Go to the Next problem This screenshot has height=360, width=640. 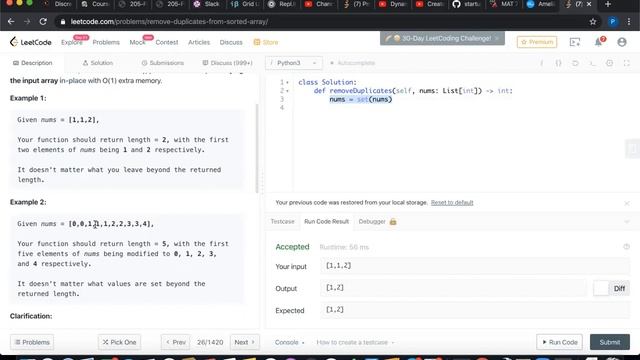[244, 342]
